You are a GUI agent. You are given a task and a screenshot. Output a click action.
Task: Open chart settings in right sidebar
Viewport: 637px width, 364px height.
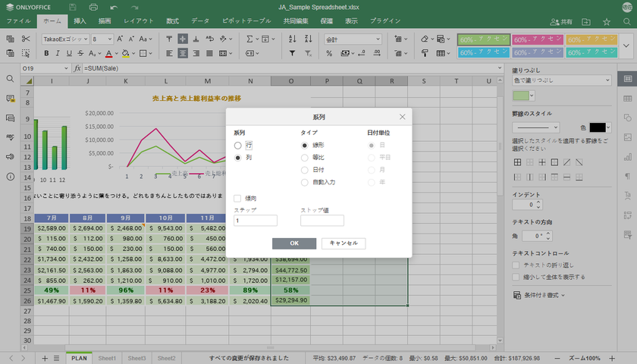coord(628,157)
